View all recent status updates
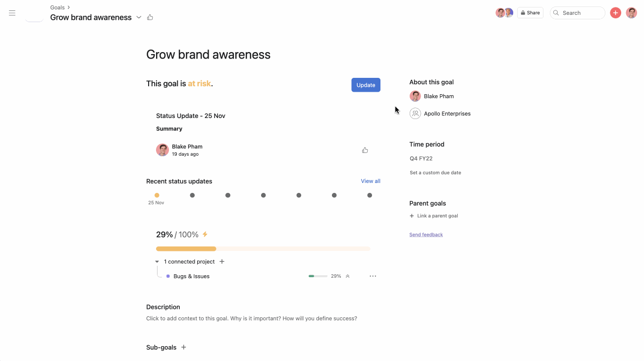 pos(371,181)
